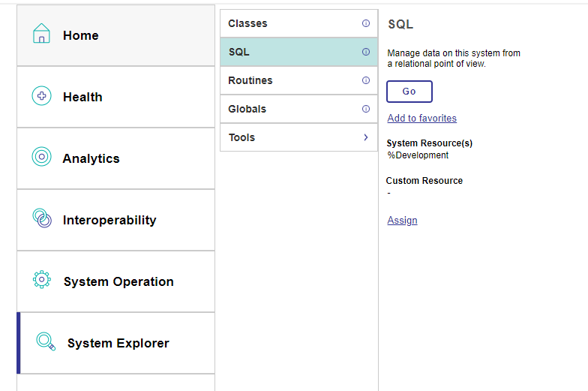
Task: Show info icon for SQL item
Action: pos(366,52)
